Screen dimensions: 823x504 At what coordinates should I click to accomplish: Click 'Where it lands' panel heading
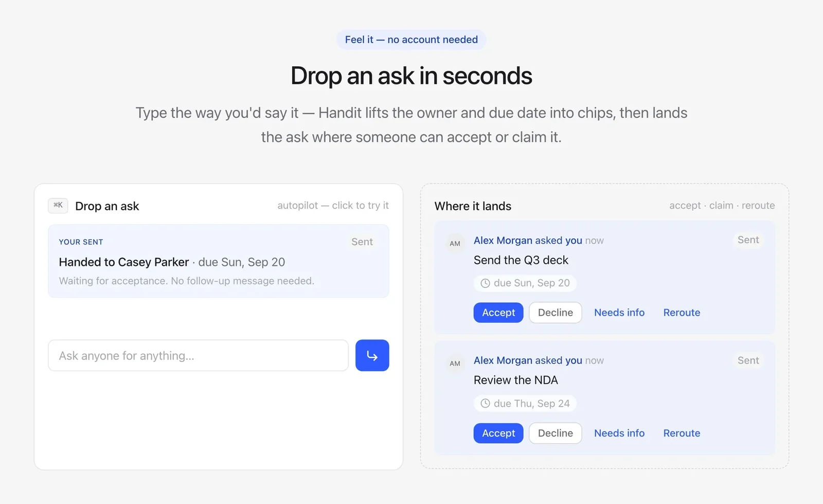[473, 206]
